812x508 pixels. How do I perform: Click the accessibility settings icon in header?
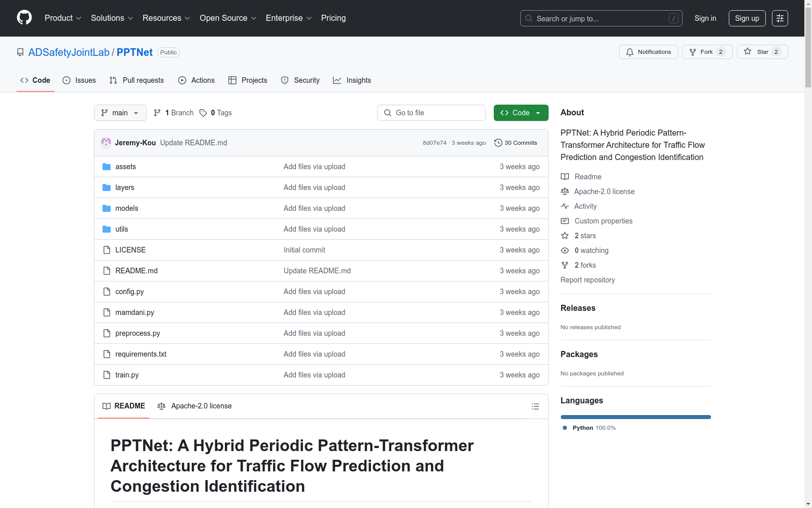780,18
